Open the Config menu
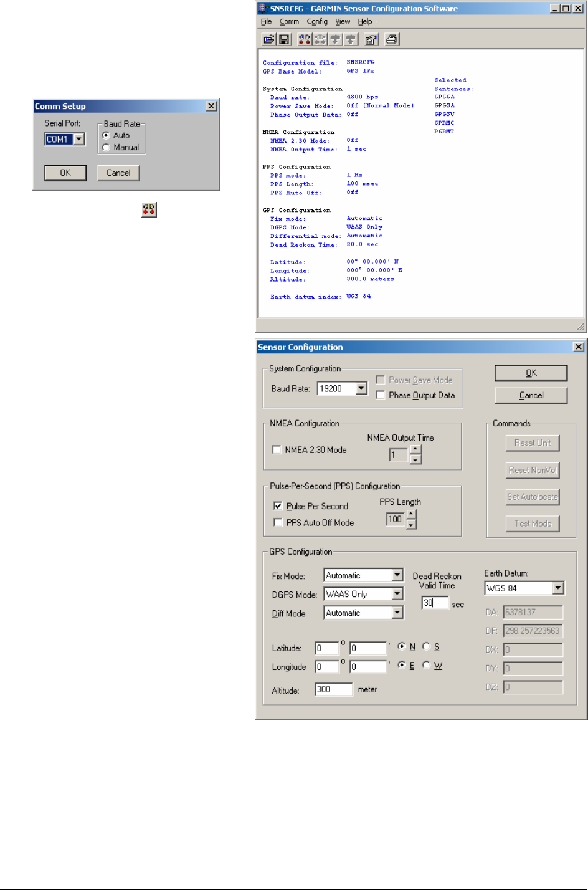588x890 pixels. (317, 21)
